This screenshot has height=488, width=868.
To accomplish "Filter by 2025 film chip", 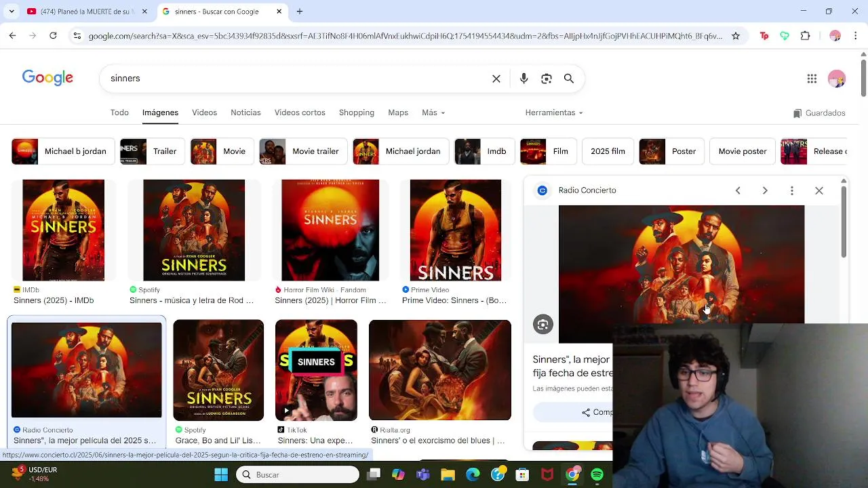I will click(x=608, y=151).
